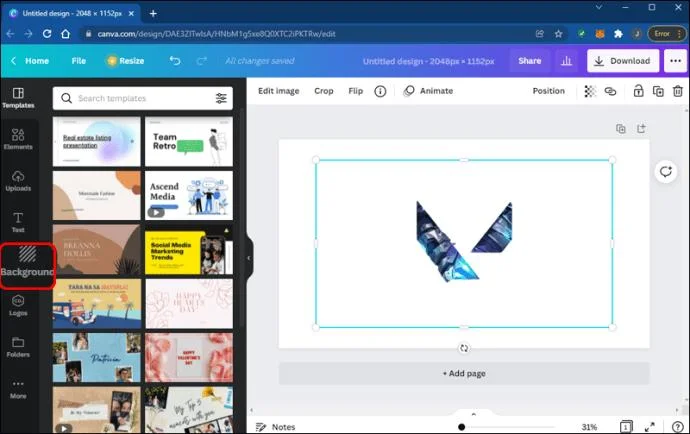Click the zoom slider handle
This screenshot has height=434, width=690.
point(461,427)
